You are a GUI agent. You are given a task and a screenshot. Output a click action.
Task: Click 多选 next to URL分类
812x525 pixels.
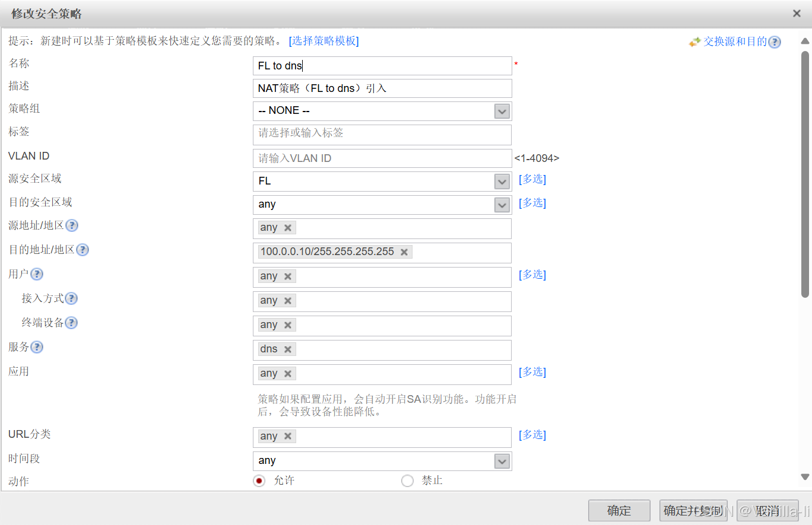[x=532, y=435]
